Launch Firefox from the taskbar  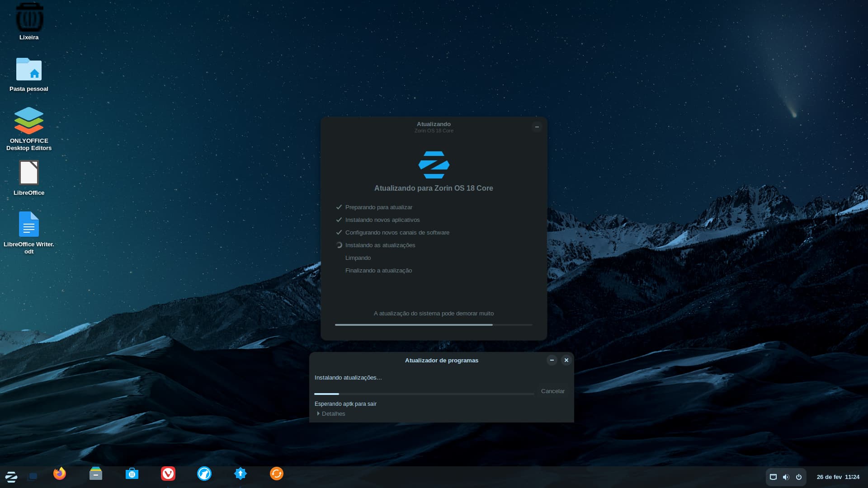[60, 474]
